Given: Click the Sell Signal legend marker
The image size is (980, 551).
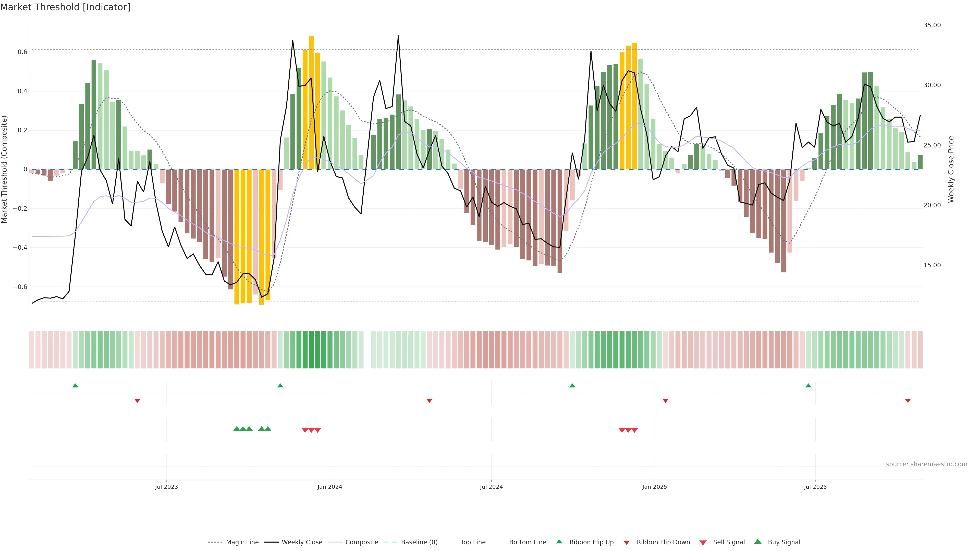Looking at the screenshot, I should (x=703, y=543).
